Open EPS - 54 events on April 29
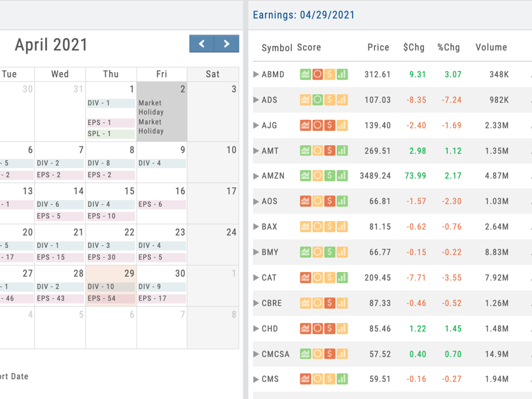This screenshot has height=399, width=532. [x=111, y=298]
